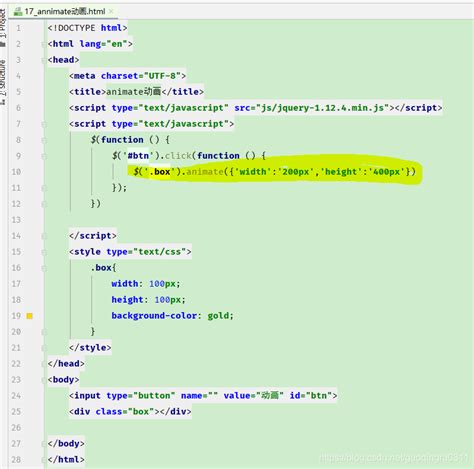Click the "text/css" type value
This screenshot has width=474, height=469.
pos(160,252)
